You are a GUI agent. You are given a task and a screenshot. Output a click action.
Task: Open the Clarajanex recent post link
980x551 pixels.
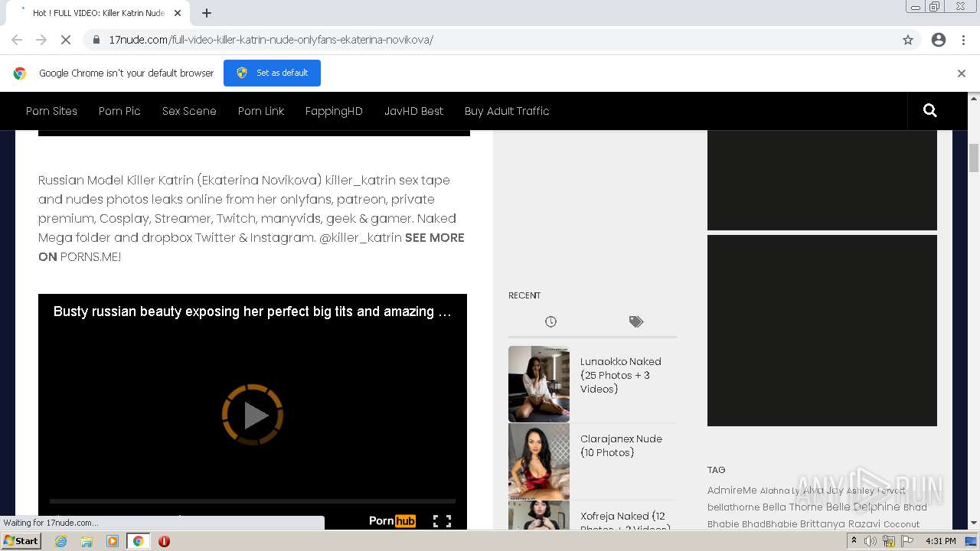(621, 445)
